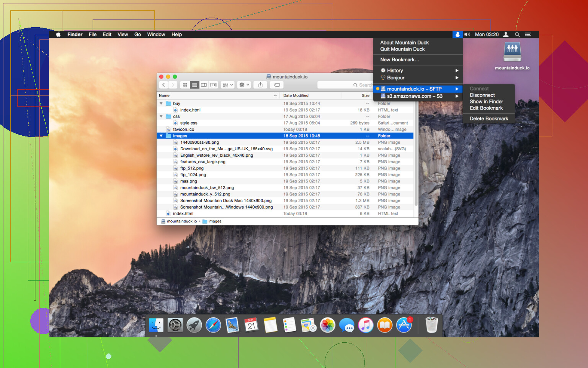This screenshot has height=368, width=588.
Task: Click the Edit Tags toolbar button
Action: [x=277, y=85]
